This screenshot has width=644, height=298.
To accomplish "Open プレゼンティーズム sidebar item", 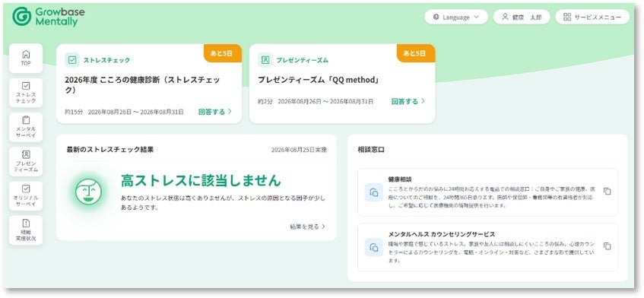I will pyautogui.click(x=26, y=162).
